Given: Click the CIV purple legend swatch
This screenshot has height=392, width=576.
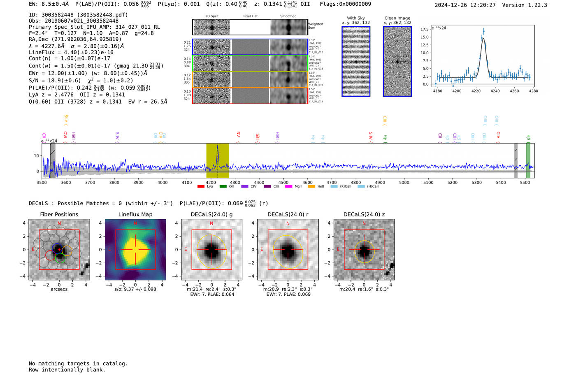Looking at the screenshot, I should (x=245, y=187).
